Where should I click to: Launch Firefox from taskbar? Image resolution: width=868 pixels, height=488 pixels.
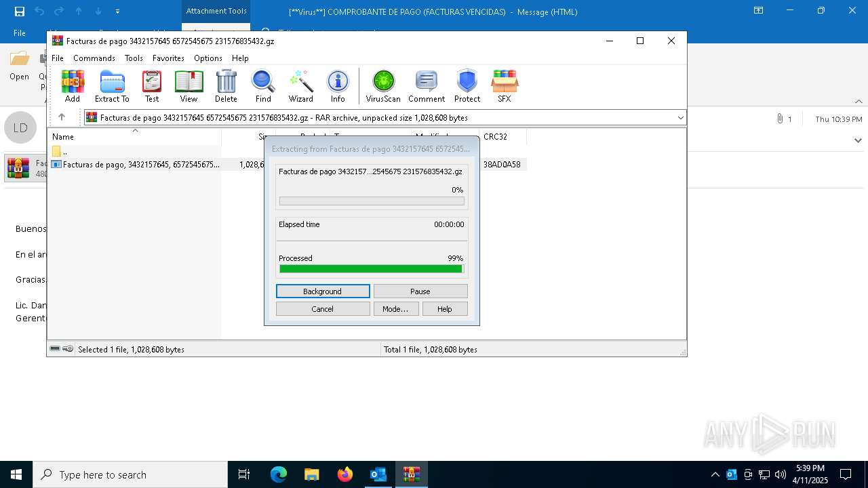point(345,474)
